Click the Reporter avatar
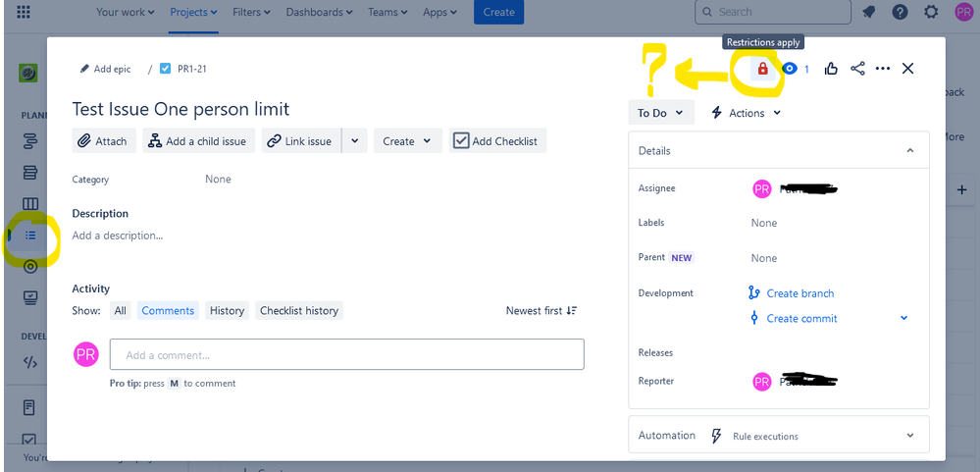Screen dimensions: 980x472 pos(762,382)
